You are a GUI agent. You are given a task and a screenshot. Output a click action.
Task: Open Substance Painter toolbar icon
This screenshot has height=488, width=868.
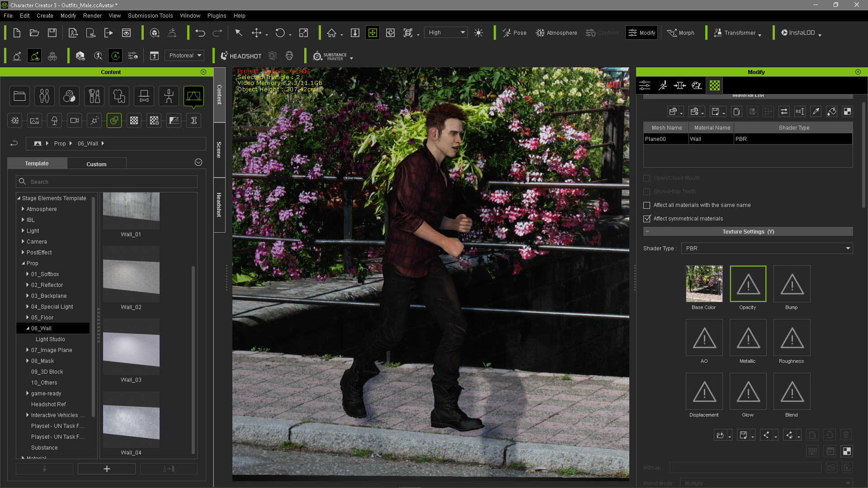[330, 56]
